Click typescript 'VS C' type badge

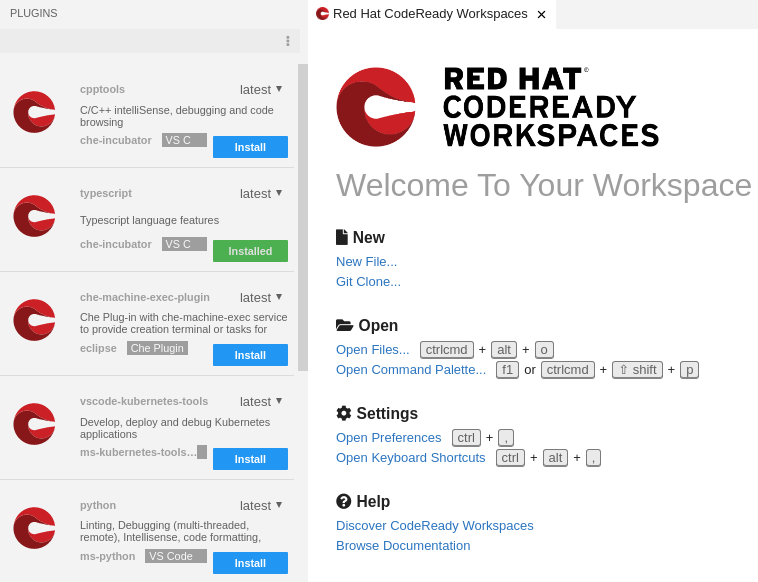click(184, 244)
